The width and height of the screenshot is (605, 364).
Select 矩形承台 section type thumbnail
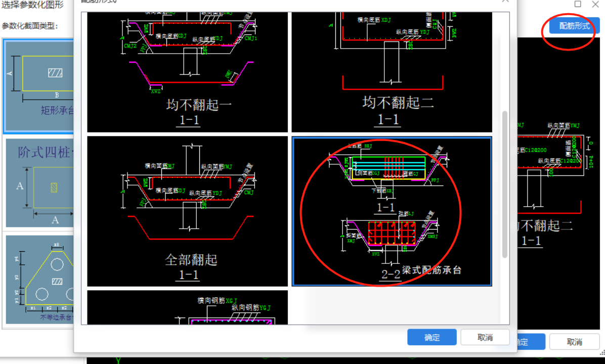[x=38, y=86]
